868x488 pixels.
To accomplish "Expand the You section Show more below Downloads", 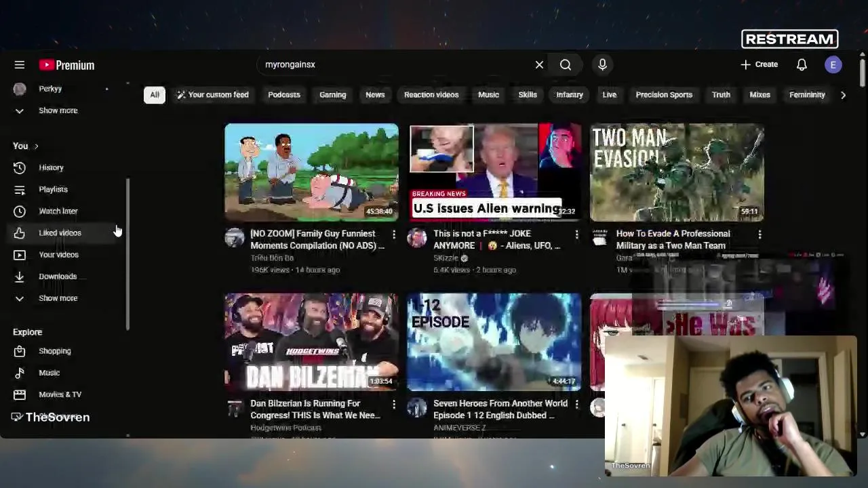I will click(x=65, y=298).
